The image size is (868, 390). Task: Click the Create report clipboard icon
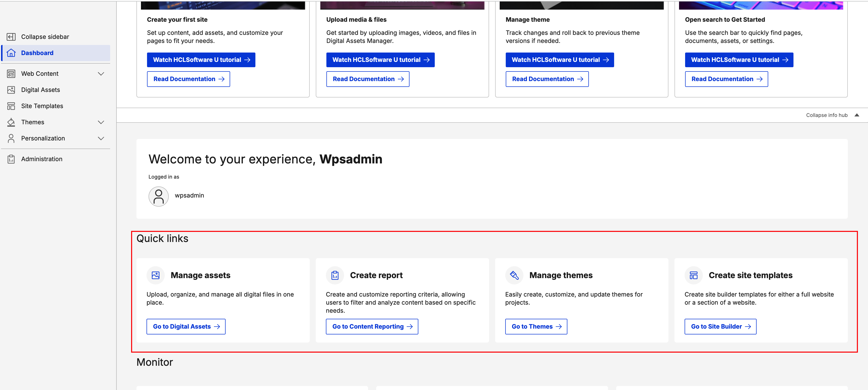(335, 275)
